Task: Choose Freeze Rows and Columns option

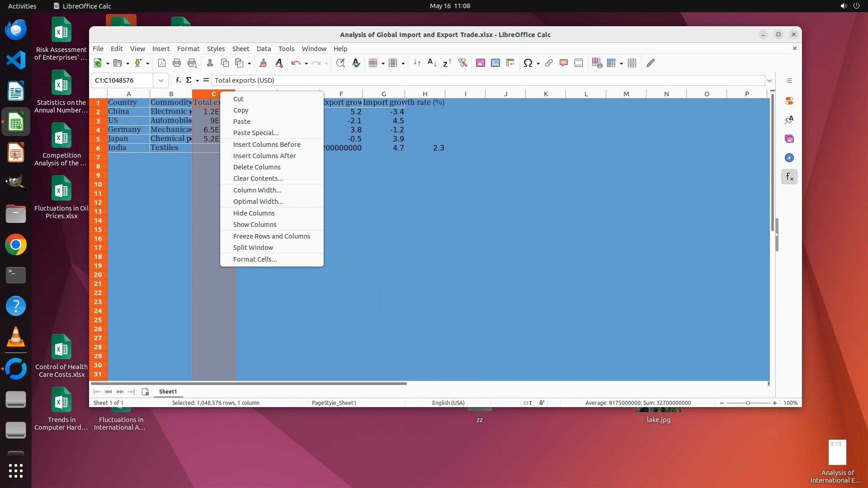Action: [271, 236]
